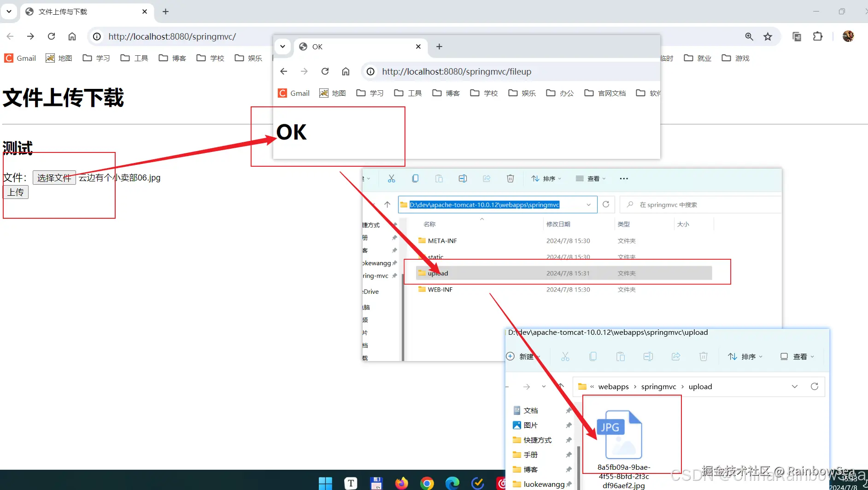Open the browser profile avatar

(848, 36)
